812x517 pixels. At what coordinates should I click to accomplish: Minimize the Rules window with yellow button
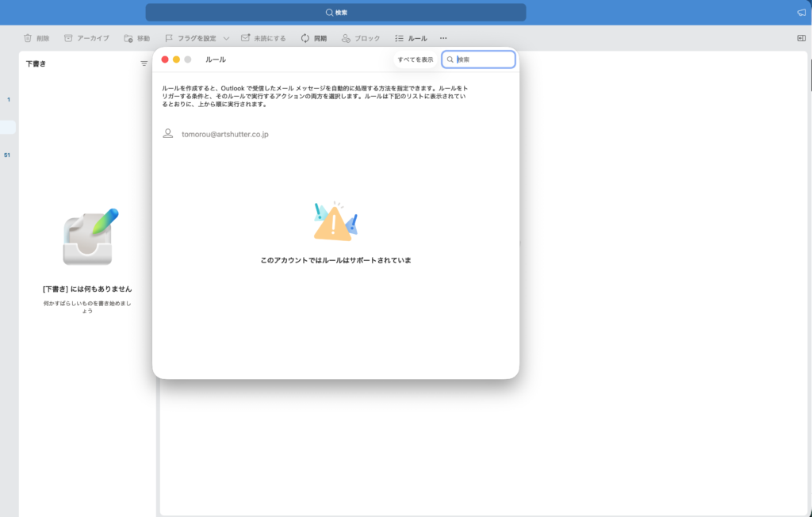(x=176, y=59)
